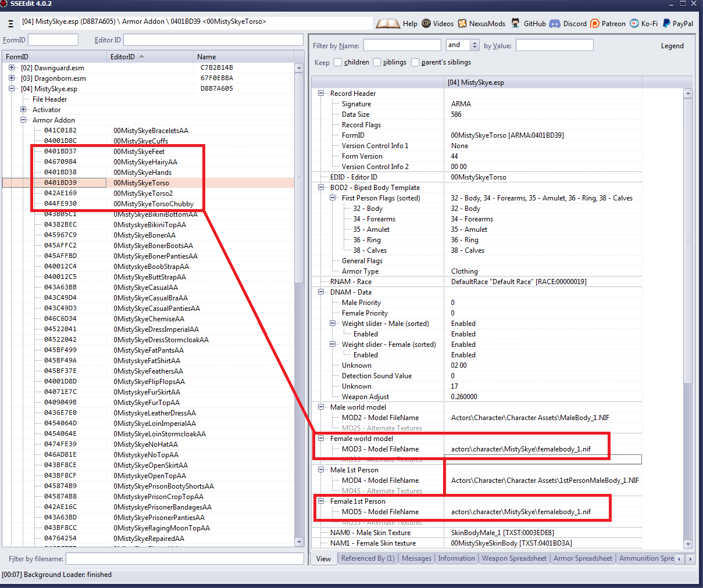
Task: Click record view vertical scrollbar thumb
Action: tap(688, 241)
